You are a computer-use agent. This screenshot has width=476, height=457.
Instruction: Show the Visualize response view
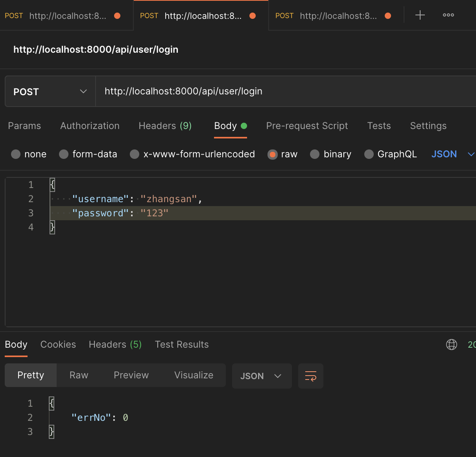[194, 375]
